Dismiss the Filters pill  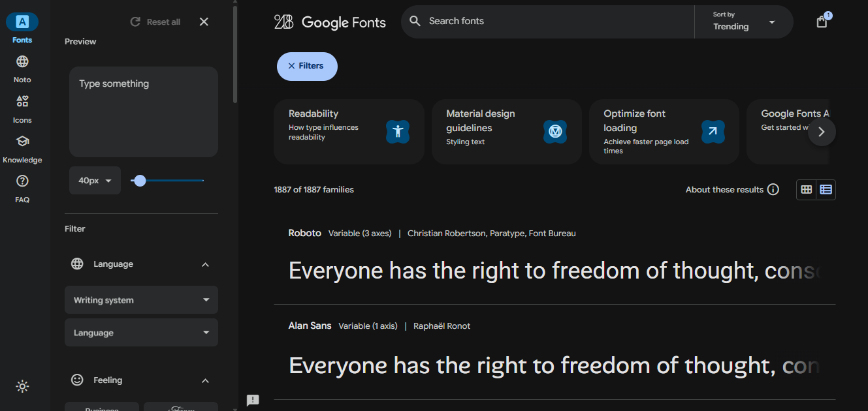307,66
